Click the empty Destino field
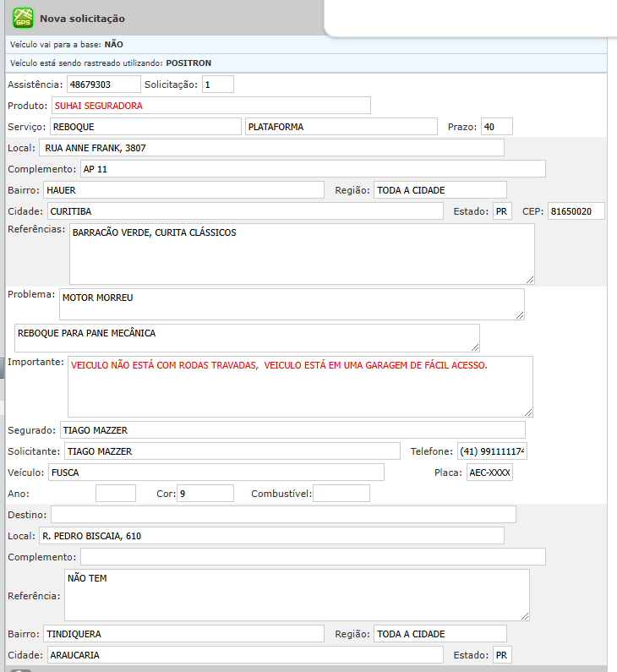Screen dimensions: 617x672 283,515
